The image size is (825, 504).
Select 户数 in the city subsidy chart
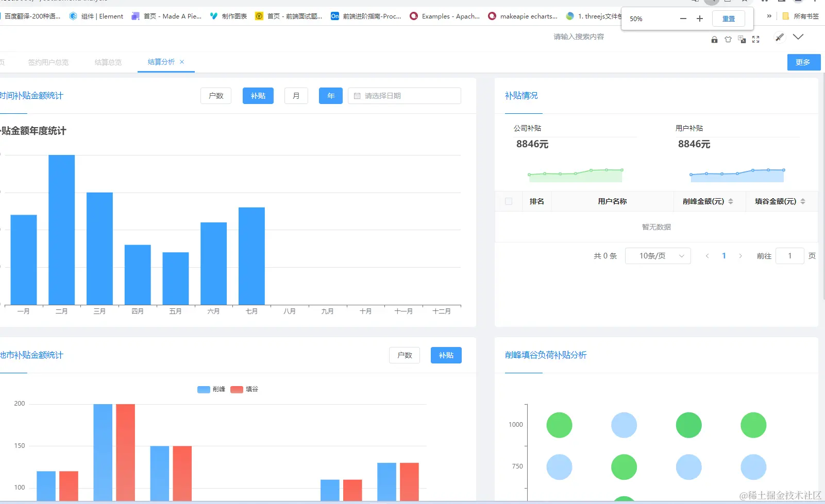tap(405, 355)
